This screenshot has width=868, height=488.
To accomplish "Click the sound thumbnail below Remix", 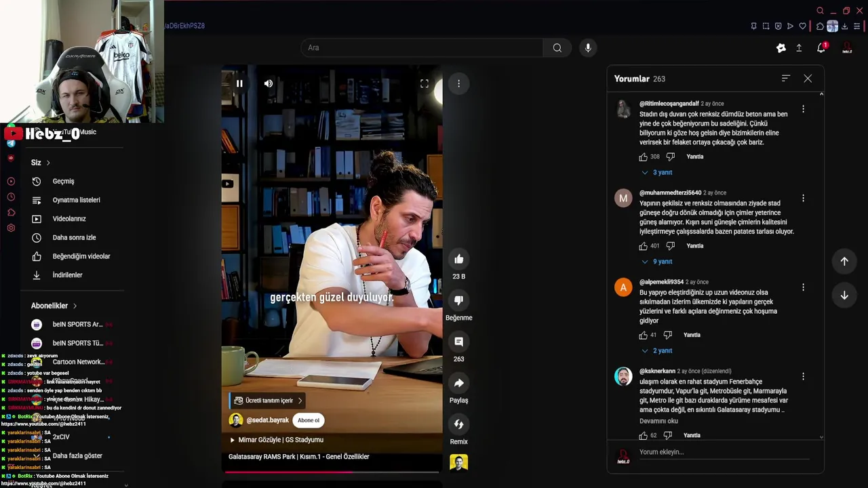I will [459, 463].
